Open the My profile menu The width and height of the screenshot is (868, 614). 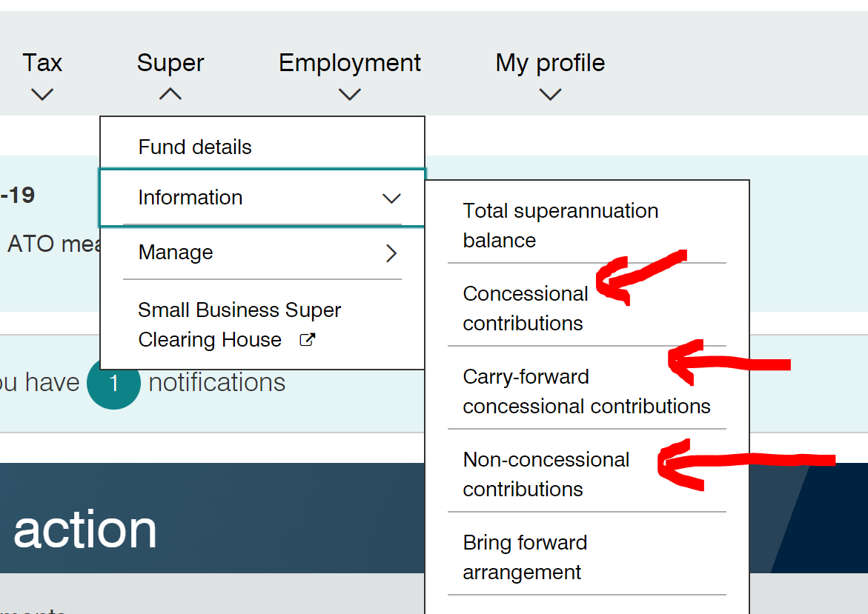(x=550, y=62)
